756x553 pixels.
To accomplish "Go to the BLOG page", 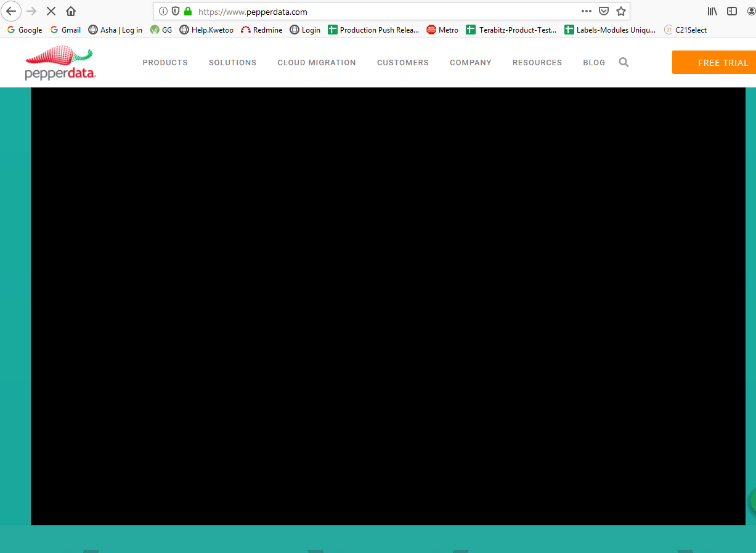I will pos(594,63).
